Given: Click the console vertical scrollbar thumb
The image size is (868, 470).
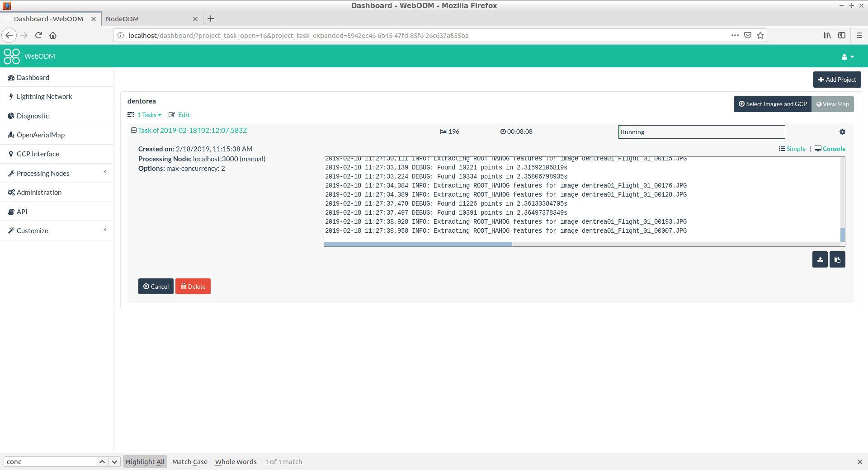Looking at the screenshot, I should tap(843, 235).
